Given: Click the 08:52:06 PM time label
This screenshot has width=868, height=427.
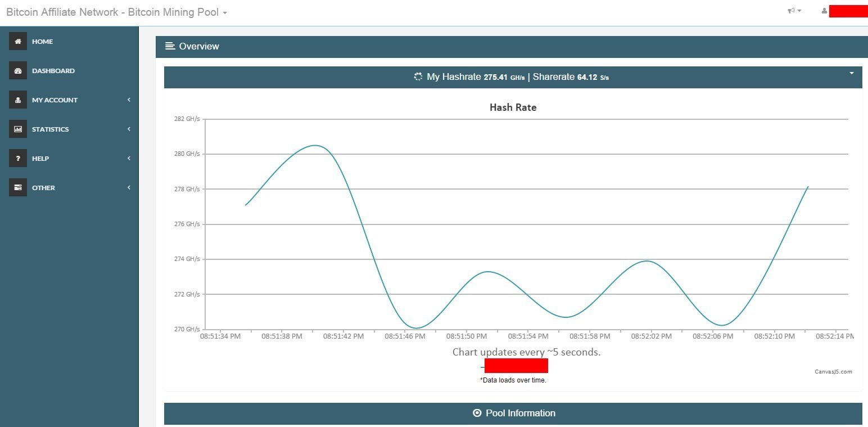Looking at the screenshot, I should 713,336.
